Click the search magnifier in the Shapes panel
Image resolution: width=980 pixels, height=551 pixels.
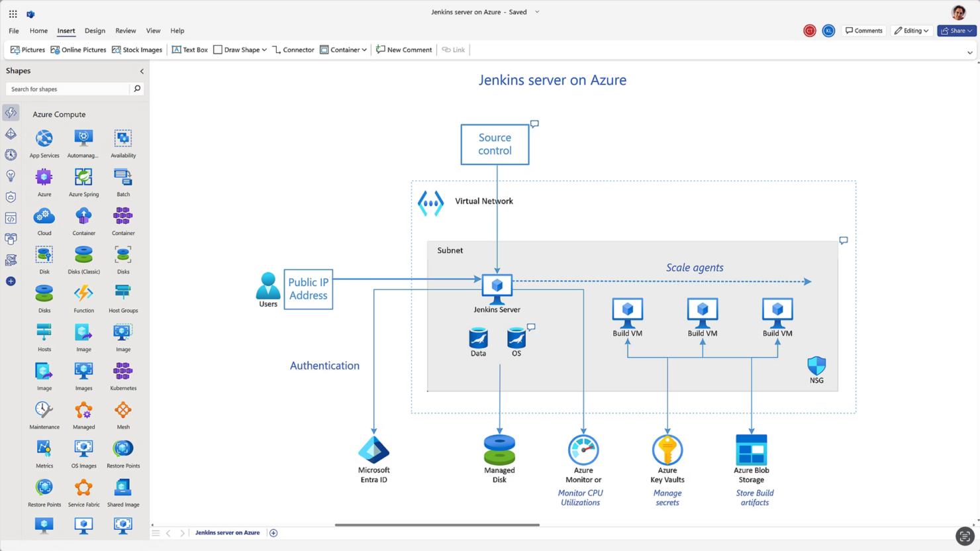click(136, 88)
